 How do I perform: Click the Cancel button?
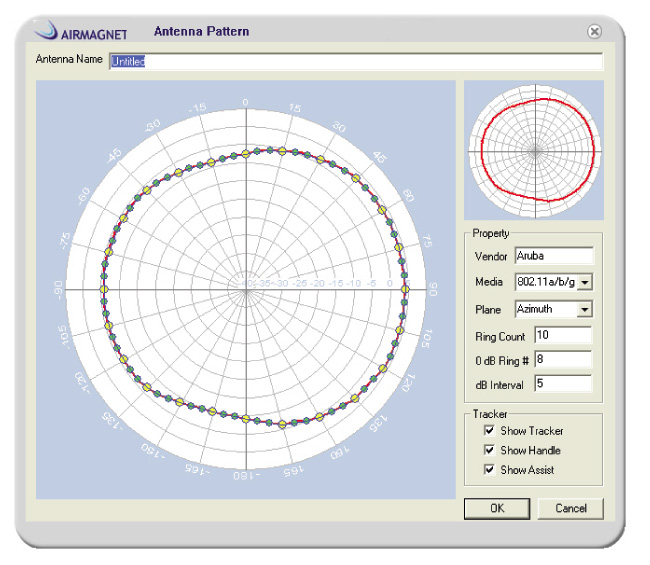[x=570, y=508]
